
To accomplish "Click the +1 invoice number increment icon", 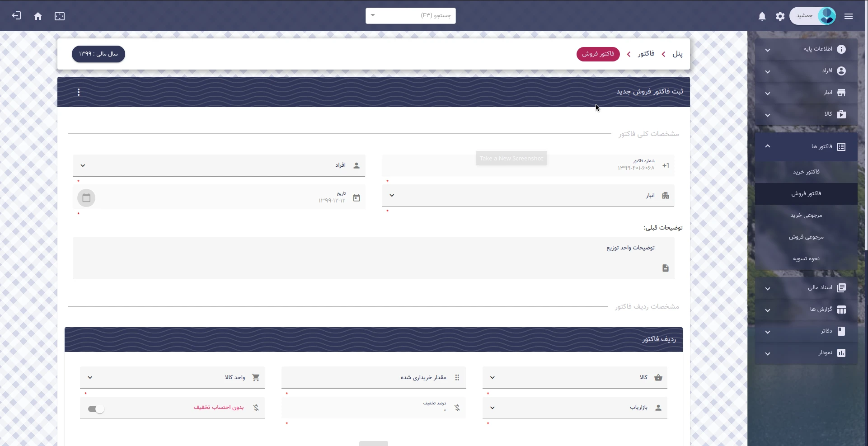I will [x=665, y=165].
